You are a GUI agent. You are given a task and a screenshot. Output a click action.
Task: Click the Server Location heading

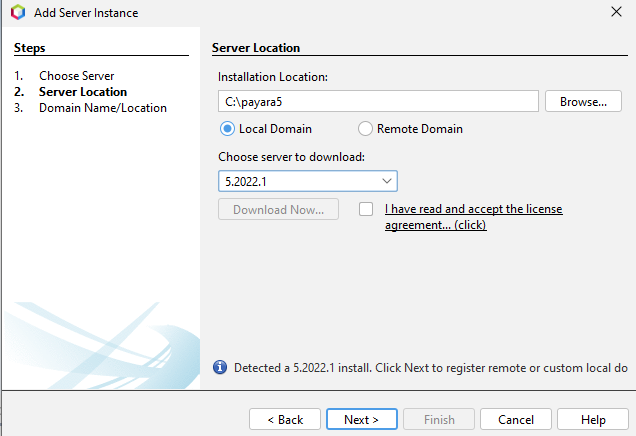pyautogui.click(x=256, y=48)
